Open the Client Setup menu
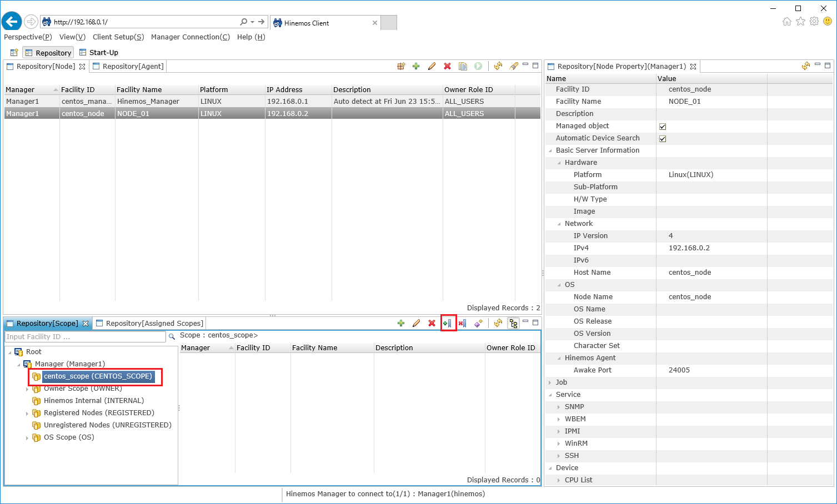837x504 pixels. [118, 37]
